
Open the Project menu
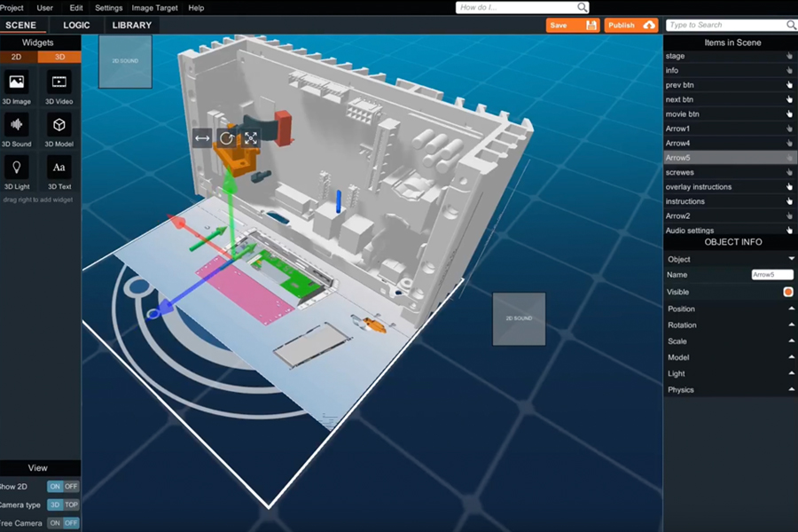pos(12,8)
